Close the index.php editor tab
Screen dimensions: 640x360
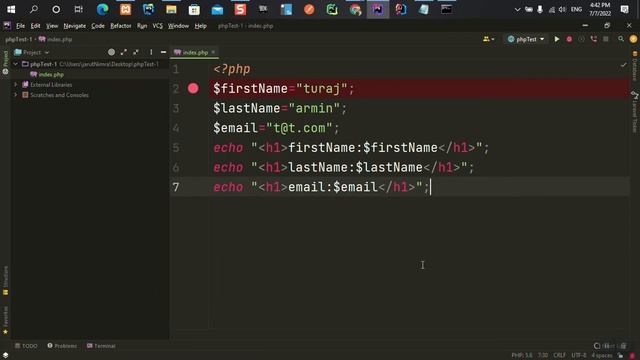pos(213,52)
